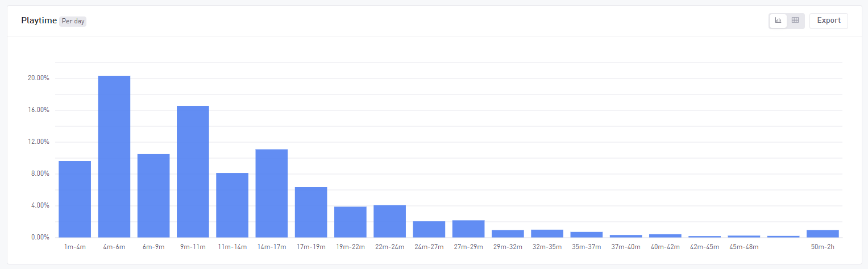
Task: Pick the 9m-11m playtime bar
Action: click(x=193, y=171)
